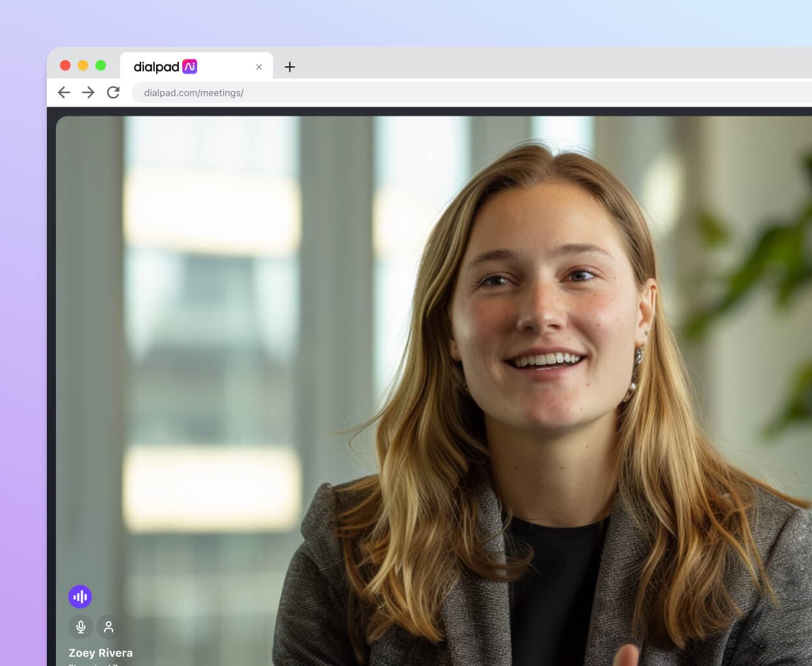Reload the dialpad.com meetings page
The height and width of the screenshot is (666, 812).
[x=113, y=92]
